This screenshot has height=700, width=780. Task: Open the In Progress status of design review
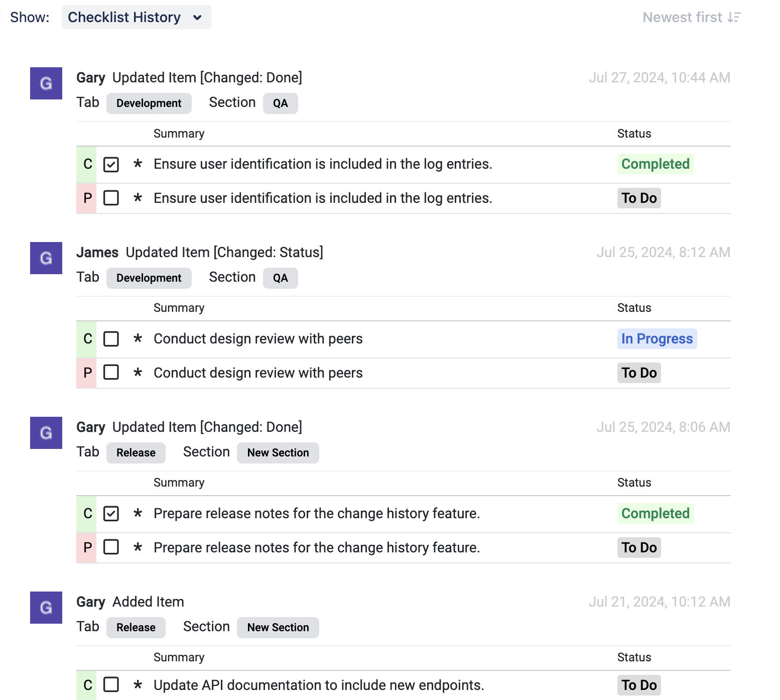pos(657,339)
